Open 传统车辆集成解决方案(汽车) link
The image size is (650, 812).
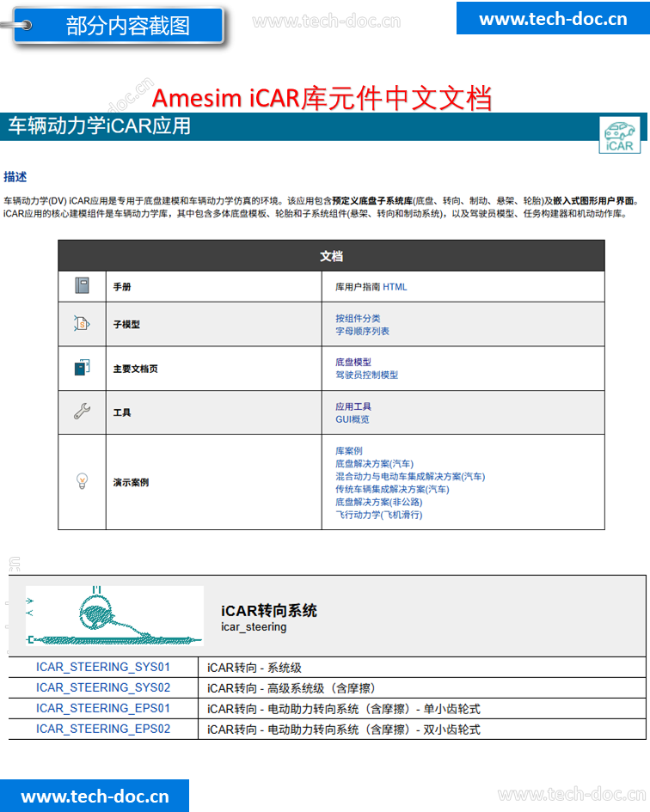[x=392, y=489]
